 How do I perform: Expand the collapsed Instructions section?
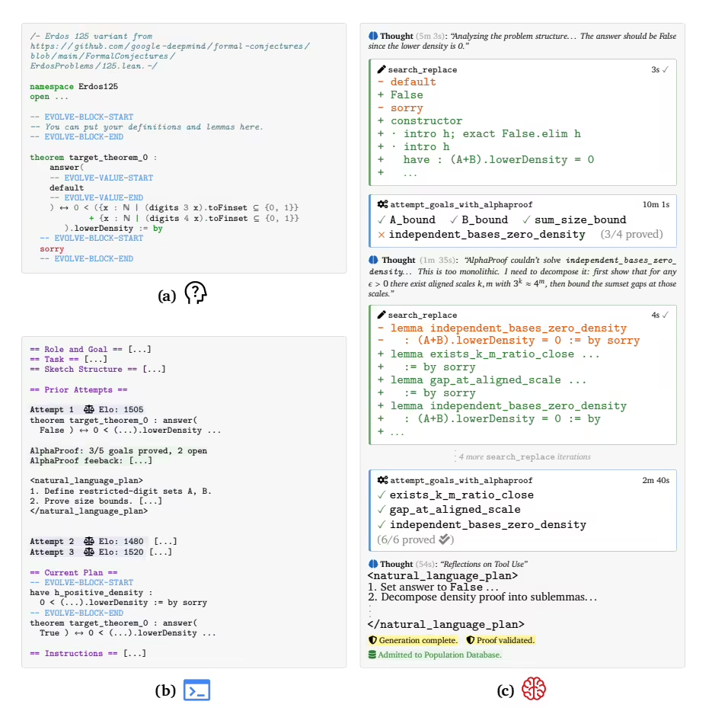[135, 653]
